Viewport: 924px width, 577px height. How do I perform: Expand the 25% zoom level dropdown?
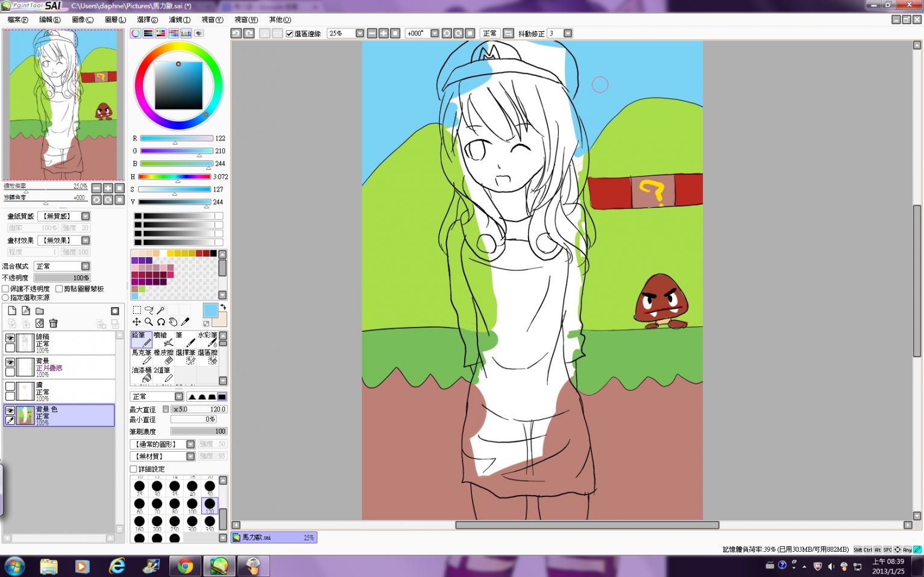360,34
